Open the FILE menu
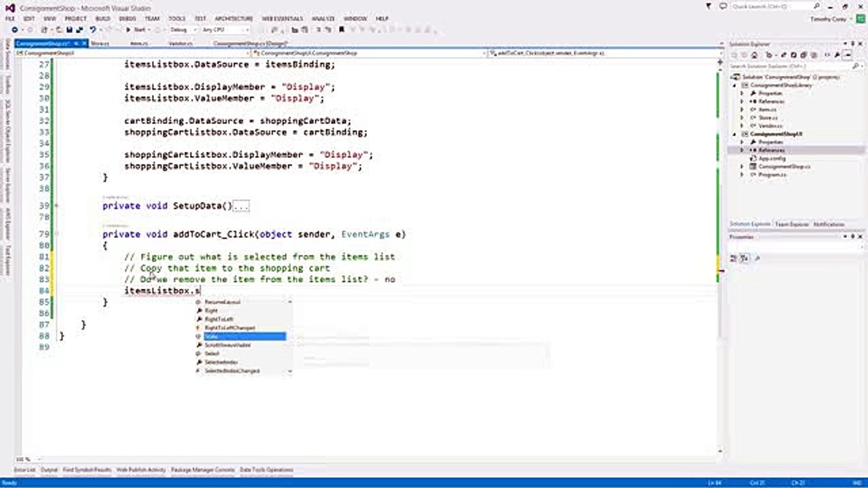Screen dimensions: 868x488 (9, 19)
